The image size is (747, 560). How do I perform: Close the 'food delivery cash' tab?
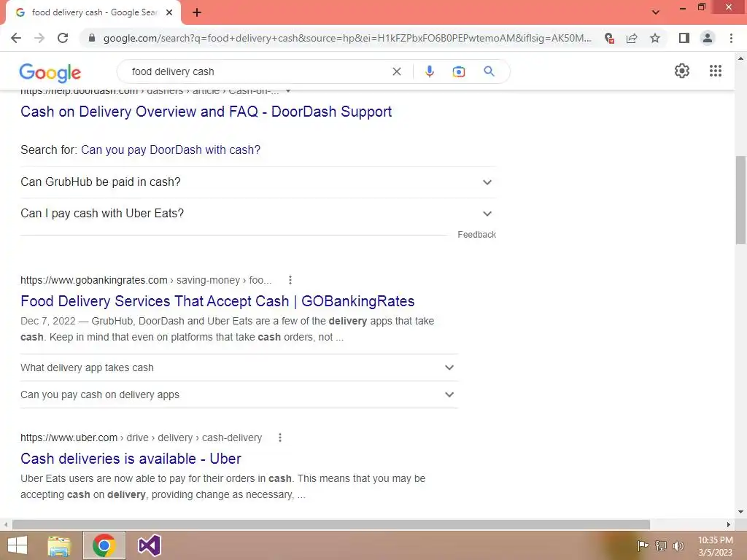point(169,13)
